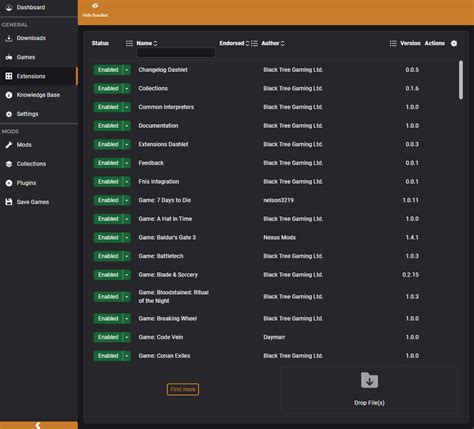Click the Hide Bundled eye icon
The width and height of the screenshot is (474, 429).
click(95, 6)
